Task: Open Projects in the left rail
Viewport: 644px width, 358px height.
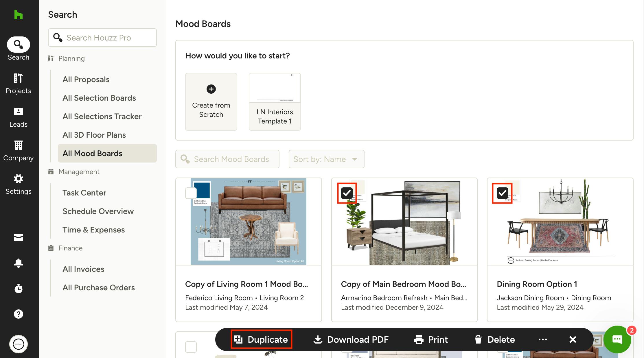Action: tap(18, 83)
